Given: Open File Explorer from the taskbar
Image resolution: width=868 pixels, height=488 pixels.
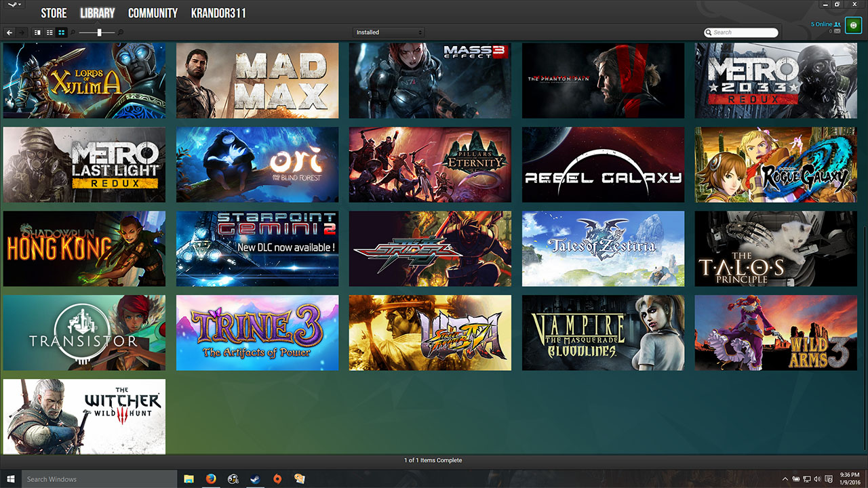Looking at the screenshot, I should point(189,479).
